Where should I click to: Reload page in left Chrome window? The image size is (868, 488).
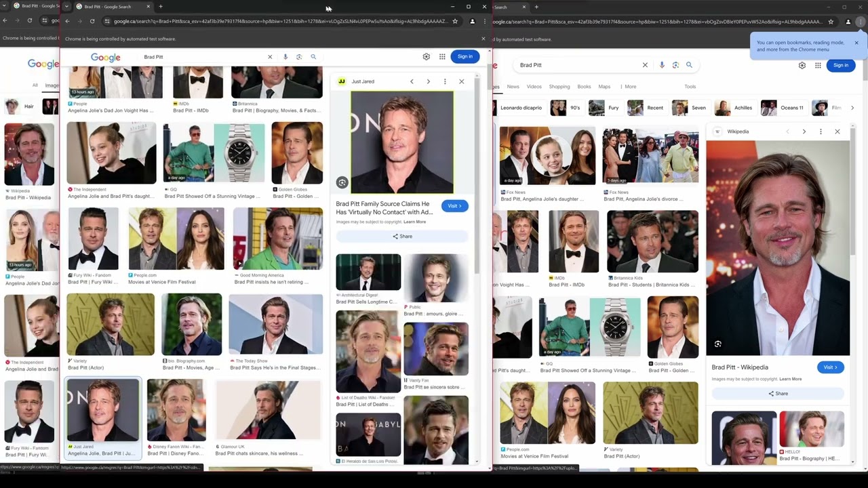(30, 21)
